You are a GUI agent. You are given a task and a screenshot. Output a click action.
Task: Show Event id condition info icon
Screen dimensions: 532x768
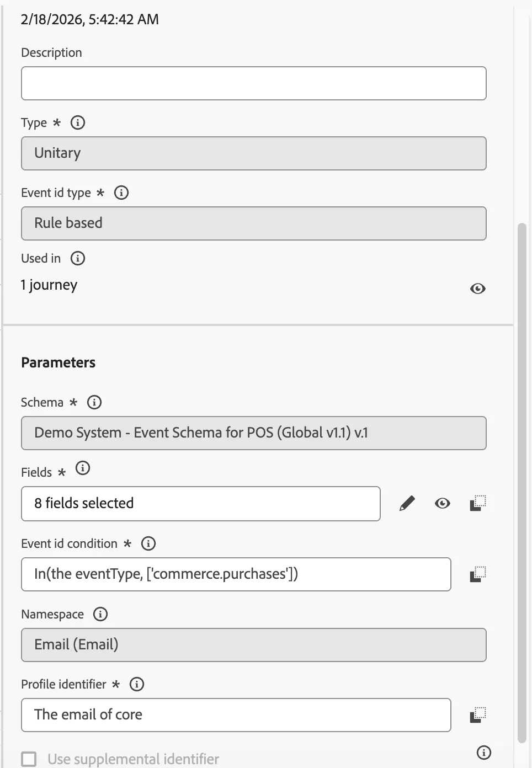tap(148, 543)
